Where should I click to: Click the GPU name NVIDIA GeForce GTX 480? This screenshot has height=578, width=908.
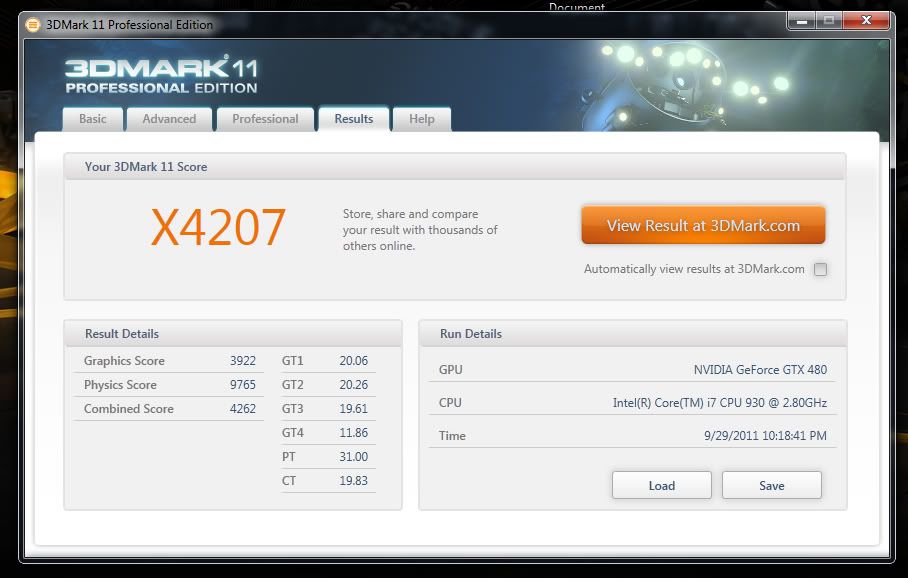point(760,370)
